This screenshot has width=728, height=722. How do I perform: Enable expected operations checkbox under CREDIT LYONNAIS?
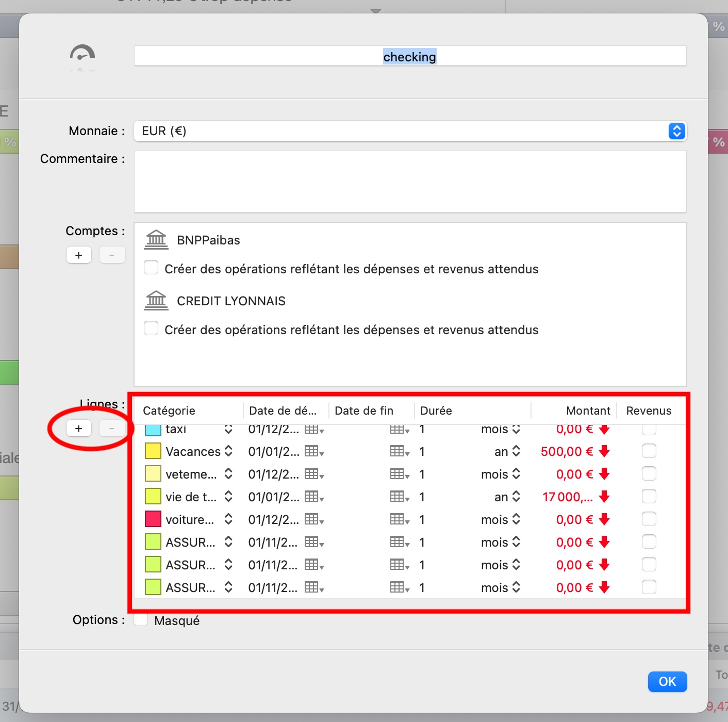(151, 329)
